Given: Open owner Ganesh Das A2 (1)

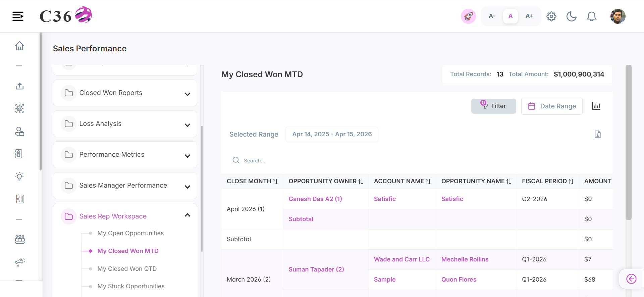Looking at the screenshot, I should click(x=315, y=199).
